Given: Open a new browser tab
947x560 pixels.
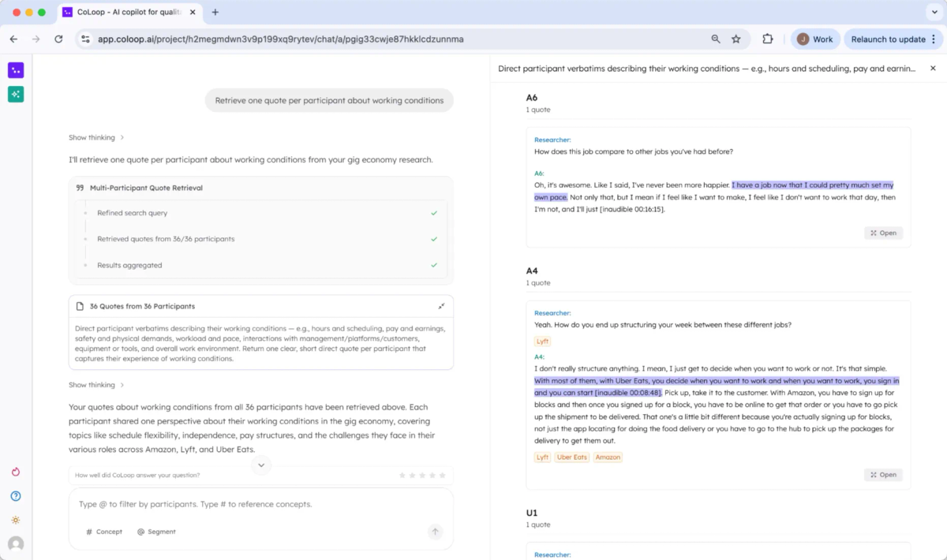Looking at the screenshot, I should [x=215, y=13].
